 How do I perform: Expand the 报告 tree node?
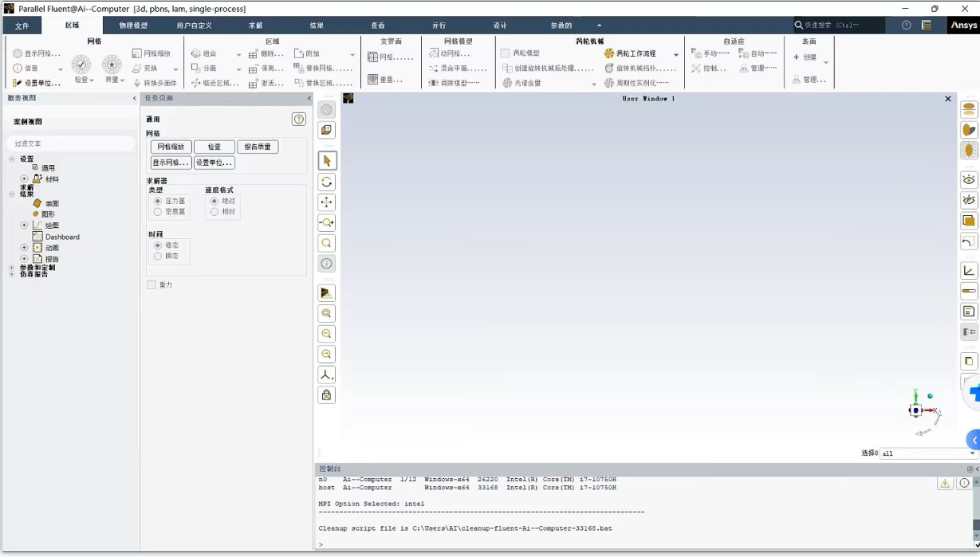tap(24, 259)
